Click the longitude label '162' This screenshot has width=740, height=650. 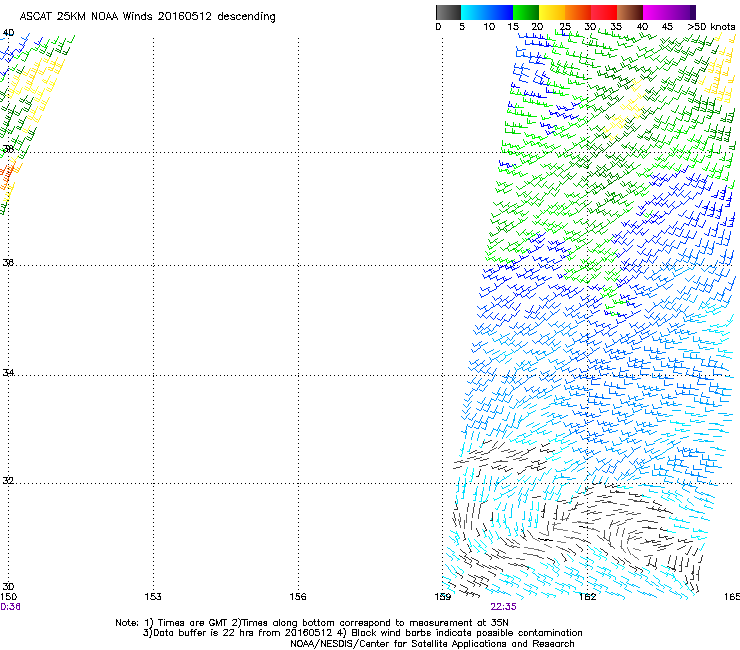[x=588, y=597]
